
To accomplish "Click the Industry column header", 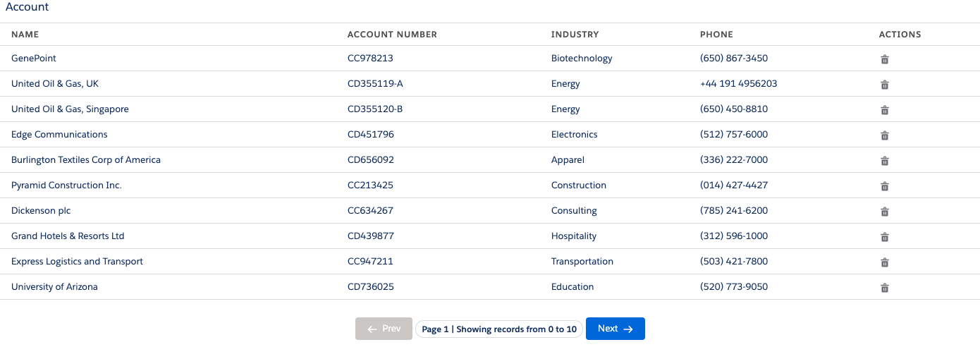I will click(575, 35).
